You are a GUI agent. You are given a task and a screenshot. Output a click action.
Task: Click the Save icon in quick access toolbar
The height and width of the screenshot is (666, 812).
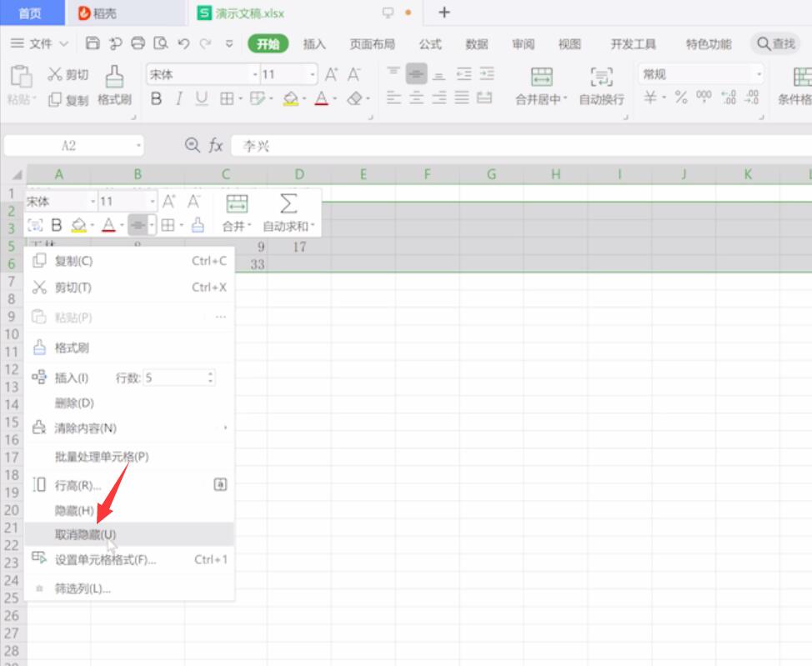(93, 43)
